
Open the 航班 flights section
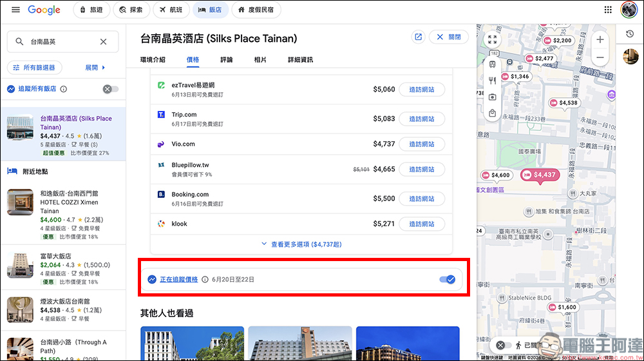point(171,10)
